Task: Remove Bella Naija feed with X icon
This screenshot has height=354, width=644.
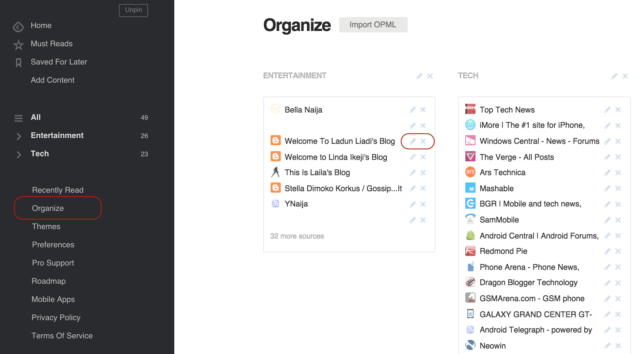Action: (423, 110)
